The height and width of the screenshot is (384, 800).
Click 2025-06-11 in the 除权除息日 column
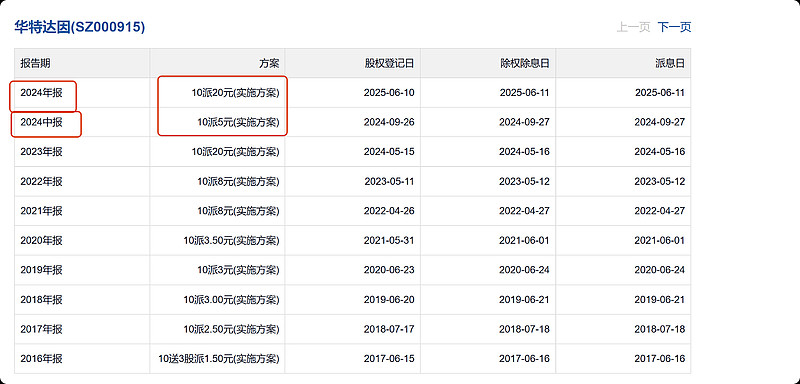(524, 93)
